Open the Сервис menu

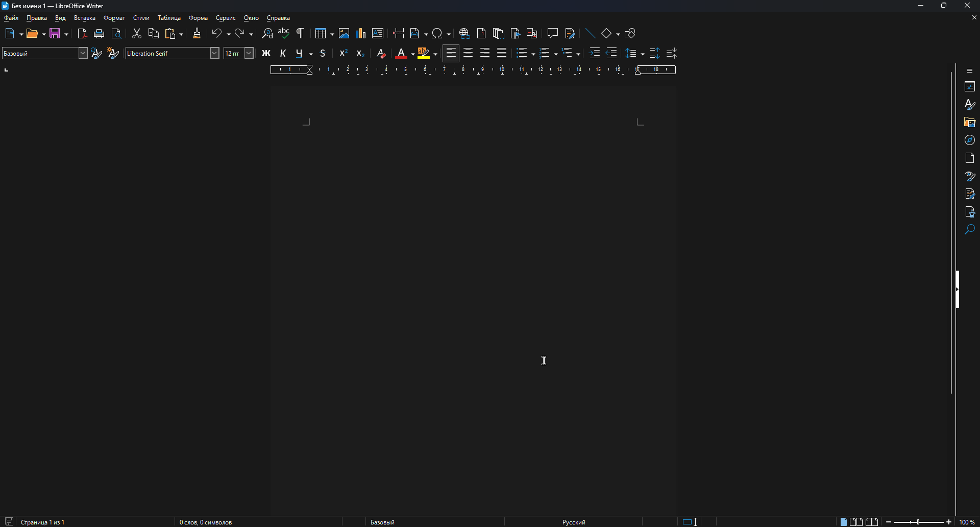pos(226,18)
